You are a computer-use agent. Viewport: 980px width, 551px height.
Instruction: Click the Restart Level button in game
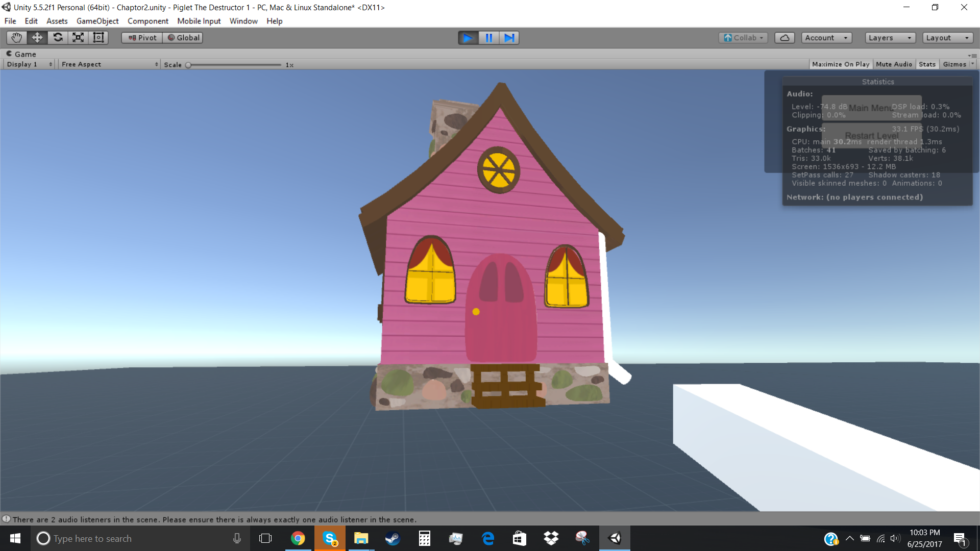[871, 136]
